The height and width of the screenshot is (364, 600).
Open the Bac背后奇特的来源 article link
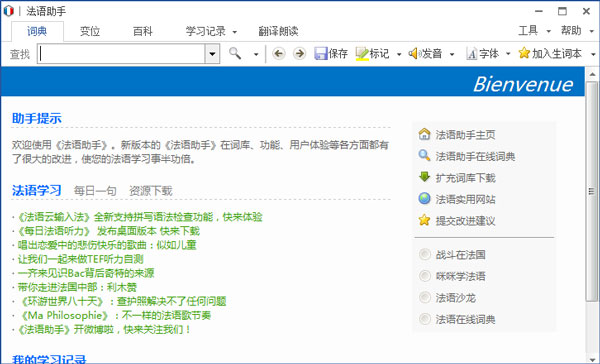tap(86, 273)
